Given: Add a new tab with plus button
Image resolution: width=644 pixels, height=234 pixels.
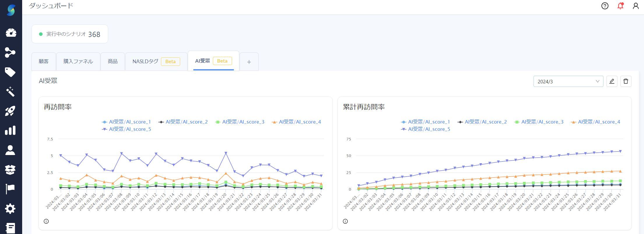Looking at the screenshot, I should 249,62.
